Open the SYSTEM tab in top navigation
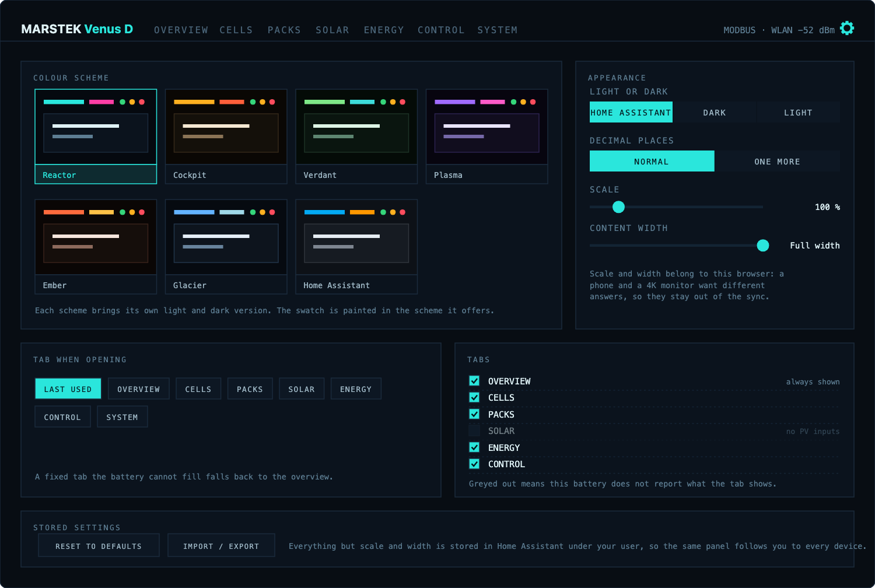This screenshot has height=588, width=875. [x=497, y=30]
